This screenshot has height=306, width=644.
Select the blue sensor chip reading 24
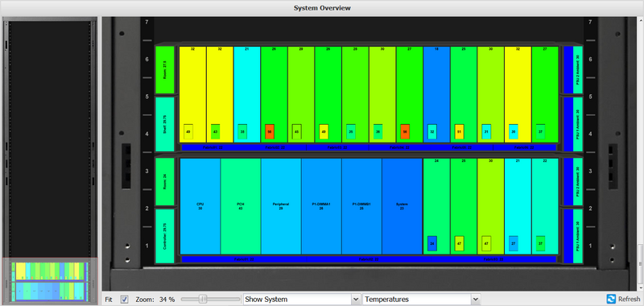(x=431, y=243)
